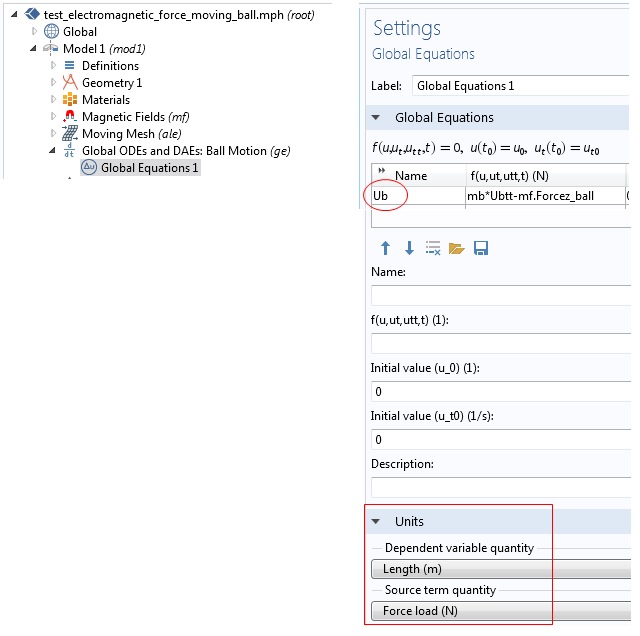The height and width of the screenshot is (636, 640).
Task: Click the Moving Mesh node icon
Action: coord(70,134)
